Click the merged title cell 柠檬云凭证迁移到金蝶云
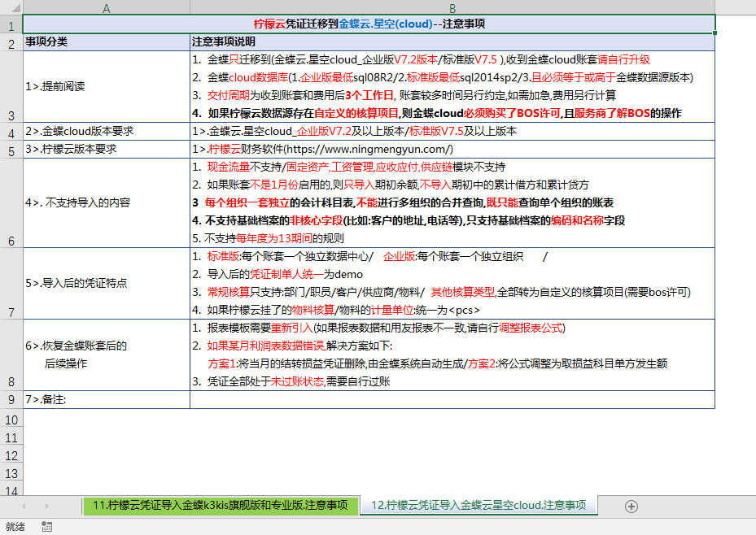 pos(369,24)
